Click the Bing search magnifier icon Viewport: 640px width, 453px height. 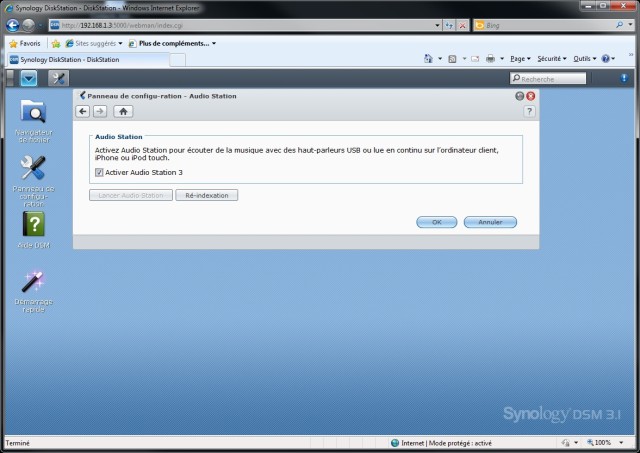(620, 25)
